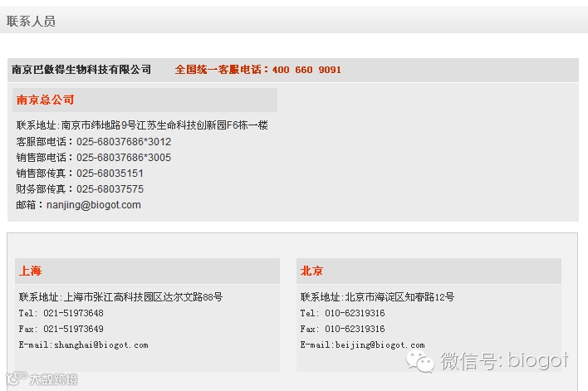This screenshot has height=391, width=588.
Task: Click sales phone 025-68037686*3005
Action: pos(124,158)
